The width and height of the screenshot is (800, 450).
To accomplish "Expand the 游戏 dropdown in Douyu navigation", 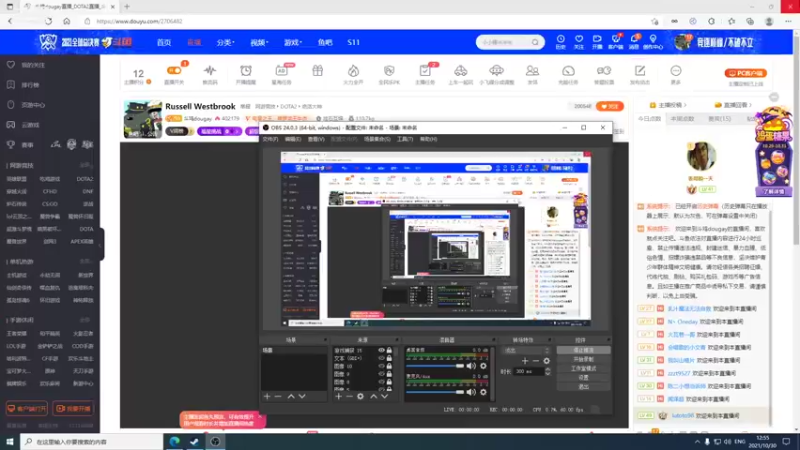I will pos(293,42).
